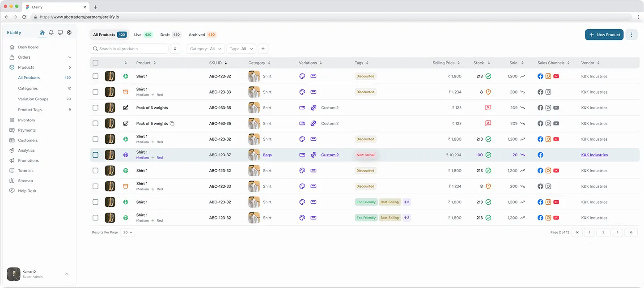Click the monitor icon in sidebar header
The height and width of the screenshot is (288, 644).
[60, 33]
